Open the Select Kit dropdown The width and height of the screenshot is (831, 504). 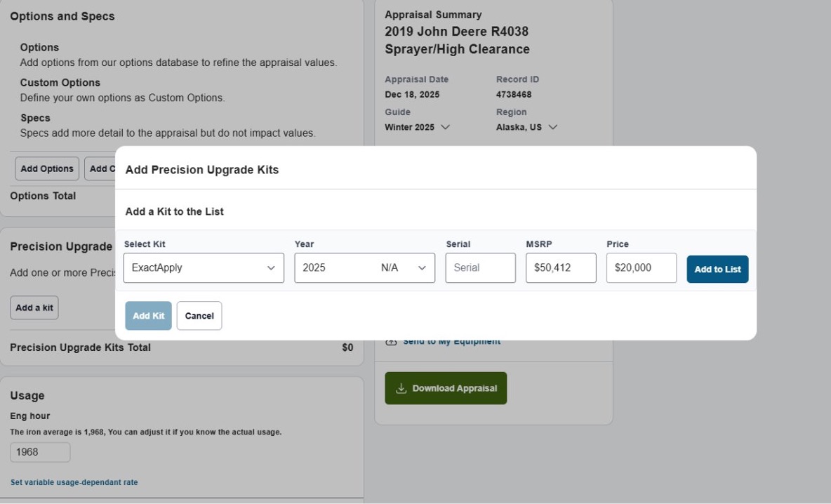coord(203,267)
